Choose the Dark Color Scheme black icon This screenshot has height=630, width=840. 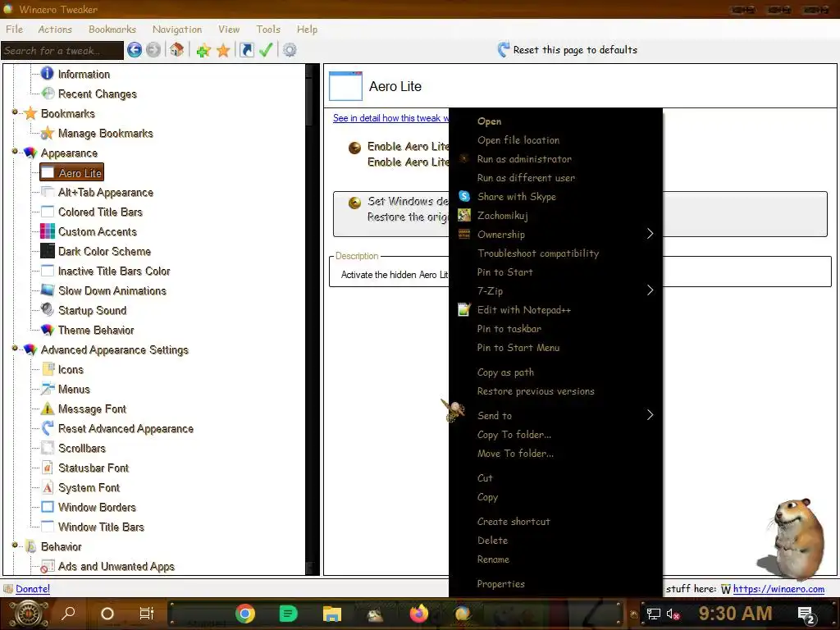click(48, 251)
